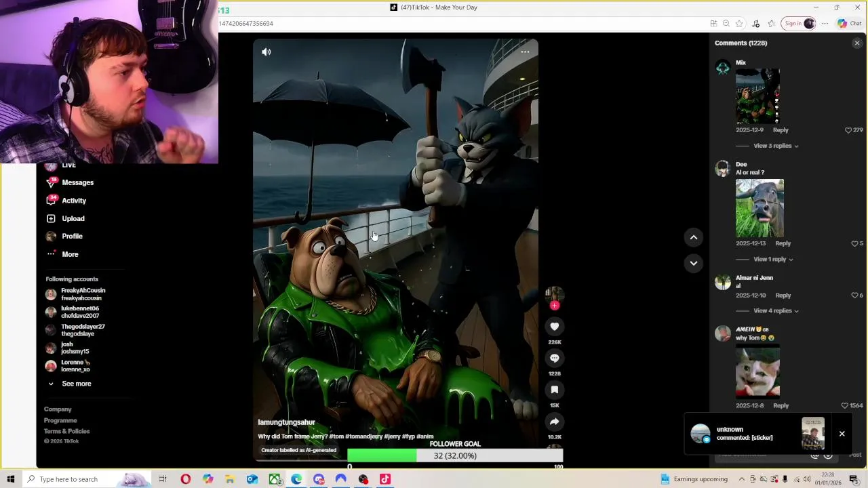Screen dimensions: 868x488
Task: Open creator name lamungtungsahur
Action: click(286, 422)
